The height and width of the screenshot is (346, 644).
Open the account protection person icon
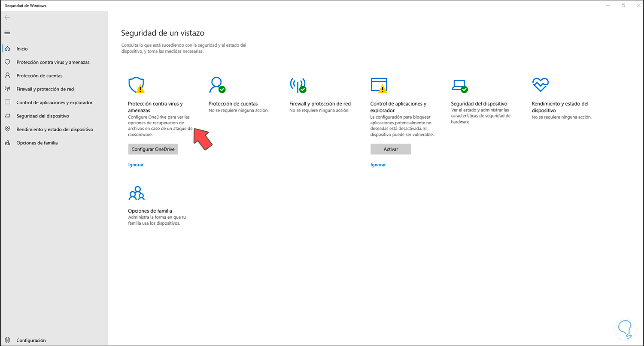point(216,85)
